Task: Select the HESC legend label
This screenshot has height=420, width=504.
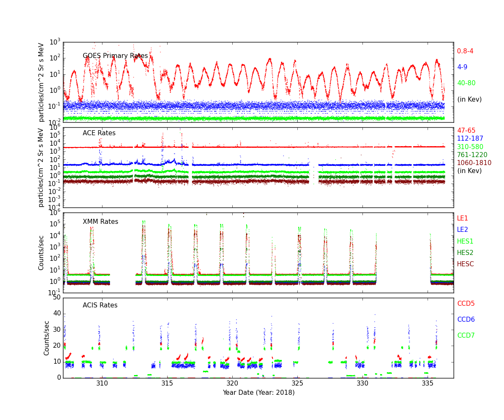Action: (465, 264)
